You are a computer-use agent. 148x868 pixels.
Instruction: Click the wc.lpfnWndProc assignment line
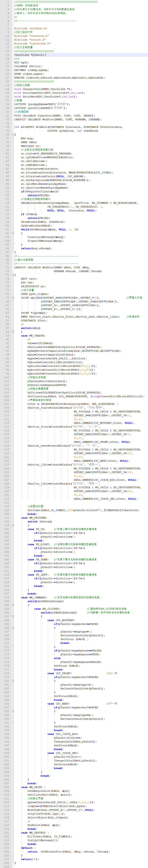click(x=47, y=157)
